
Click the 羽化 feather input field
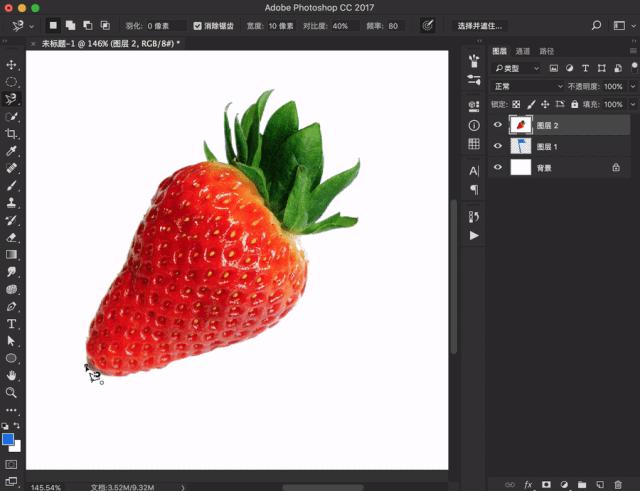(166, 25)
